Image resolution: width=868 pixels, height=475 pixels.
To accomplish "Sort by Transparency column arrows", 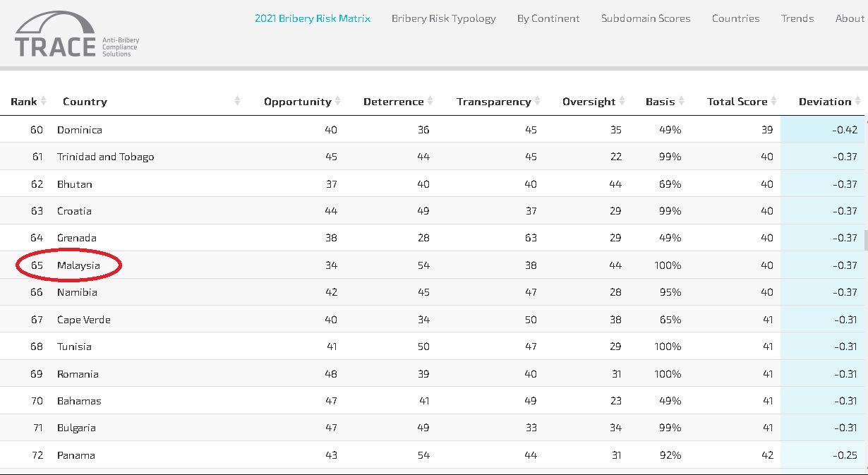I will (538, 102).
